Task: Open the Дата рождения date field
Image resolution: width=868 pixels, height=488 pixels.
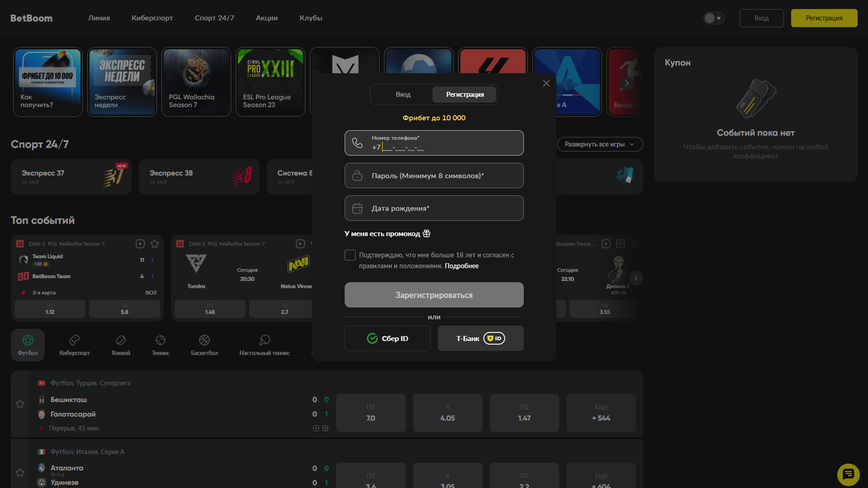Action: click(434, 208)
